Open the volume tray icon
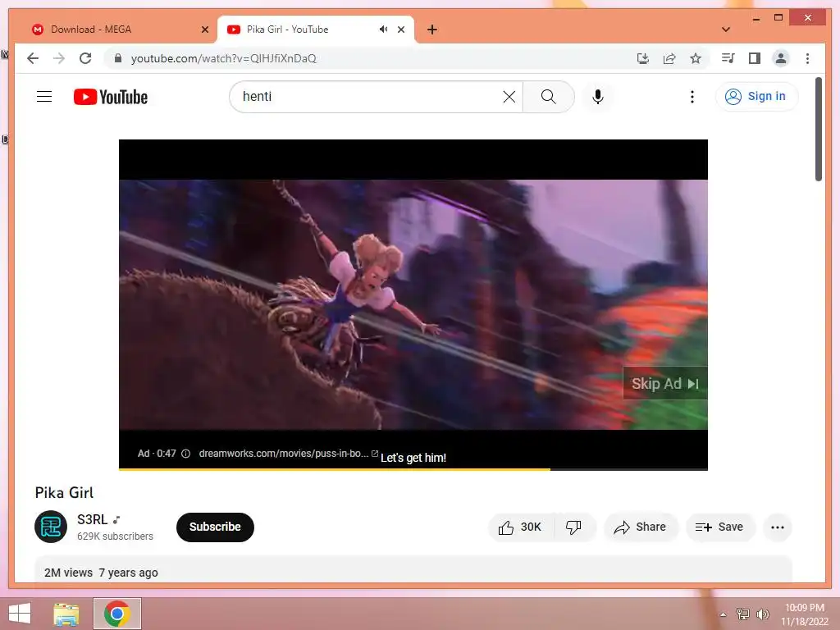Screen dimensions: 840x630 click(763, 614)
